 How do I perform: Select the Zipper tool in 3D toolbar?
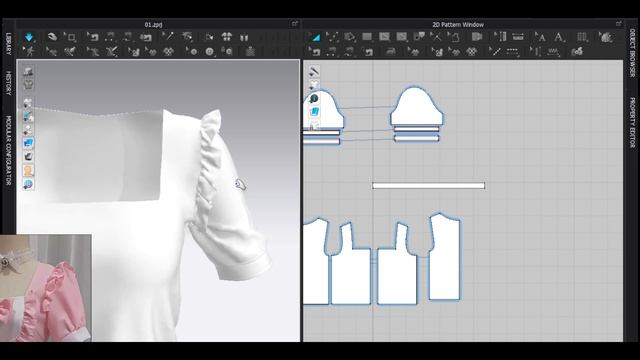[250, 51]
